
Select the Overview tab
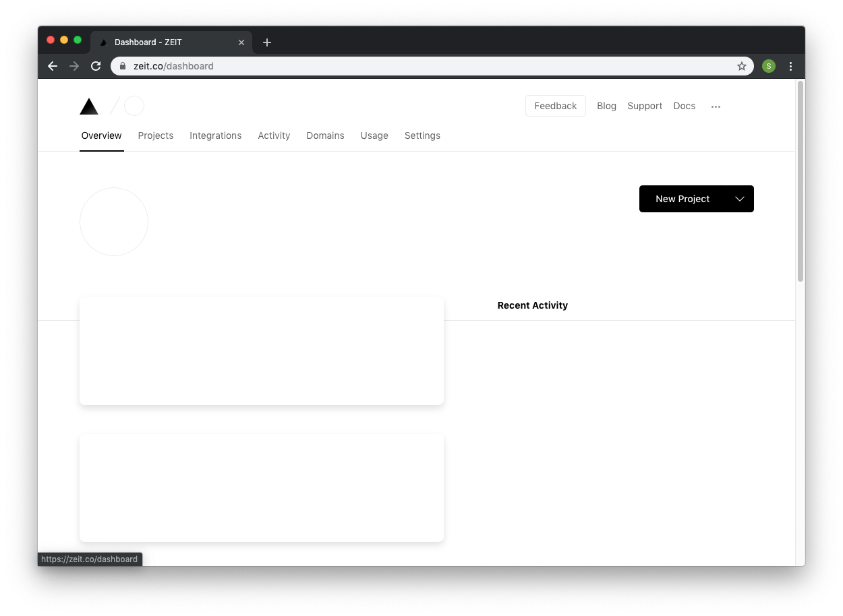102,135
